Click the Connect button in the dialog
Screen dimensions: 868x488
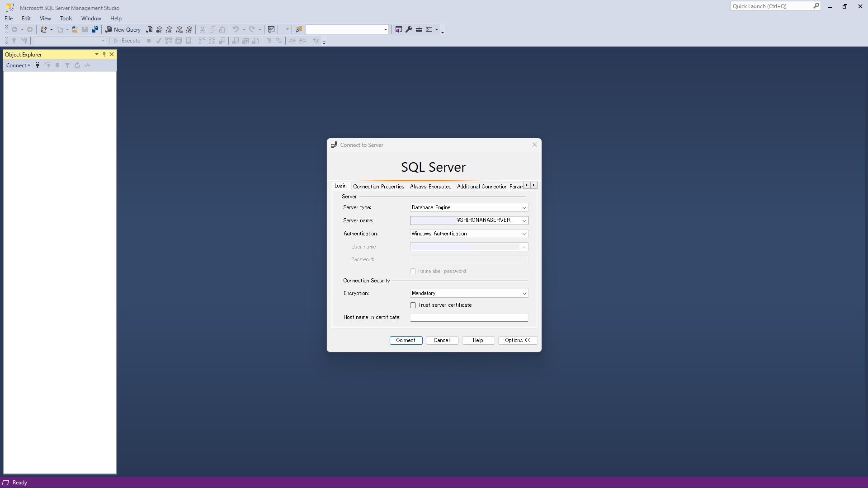pos(406,340)
